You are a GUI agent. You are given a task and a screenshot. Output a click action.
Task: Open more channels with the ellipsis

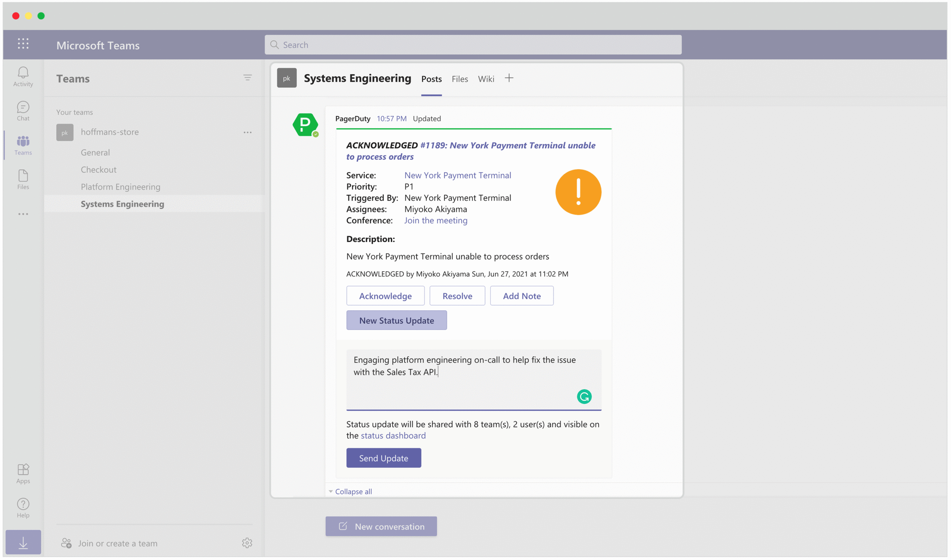click(x=23, y=214)
